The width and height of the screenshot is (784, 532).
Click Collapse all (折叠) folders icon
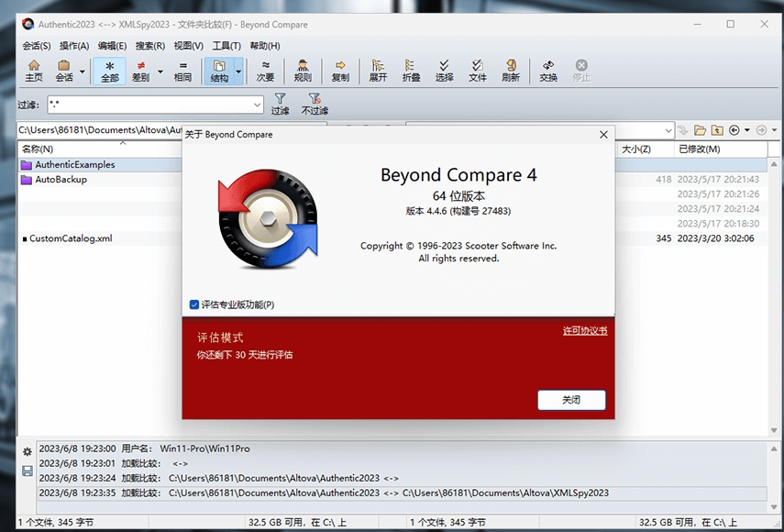(411, 71)
